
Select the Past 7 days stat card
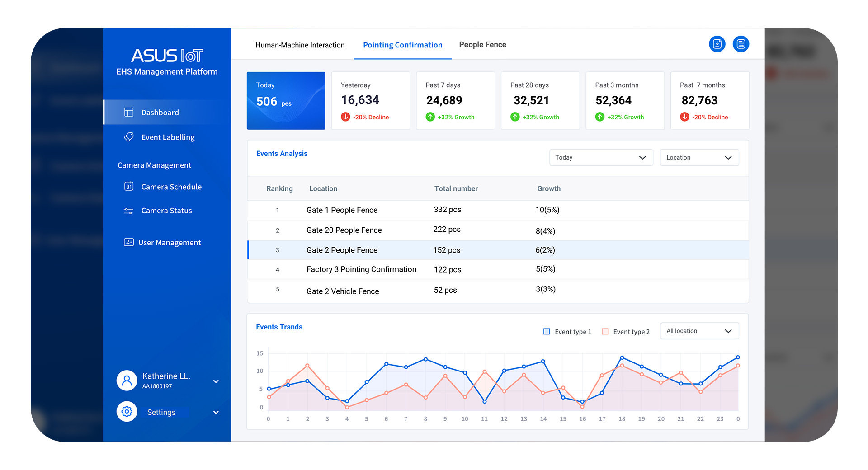455,101
